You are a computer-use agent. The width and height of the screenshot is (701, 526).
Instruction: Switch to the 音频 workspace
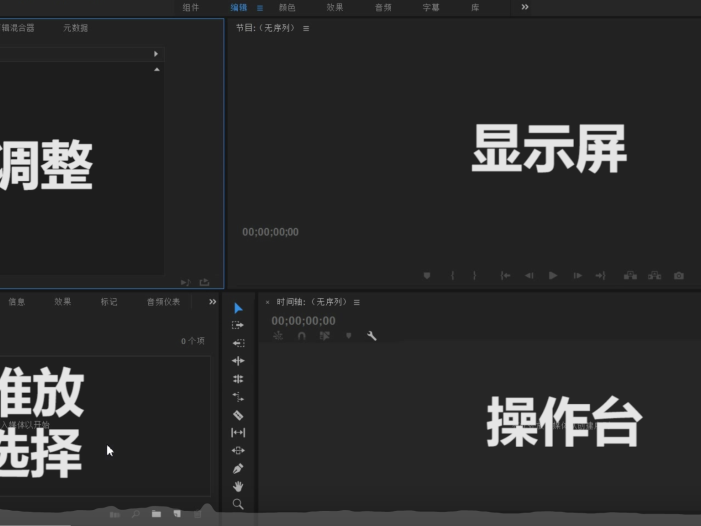coord(383,8)
